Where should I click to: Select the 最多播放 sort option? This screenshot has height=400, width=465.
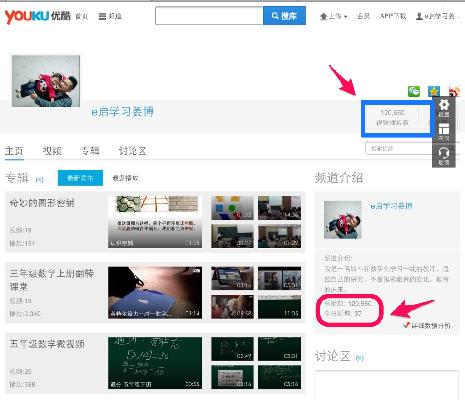coord(125,178)
